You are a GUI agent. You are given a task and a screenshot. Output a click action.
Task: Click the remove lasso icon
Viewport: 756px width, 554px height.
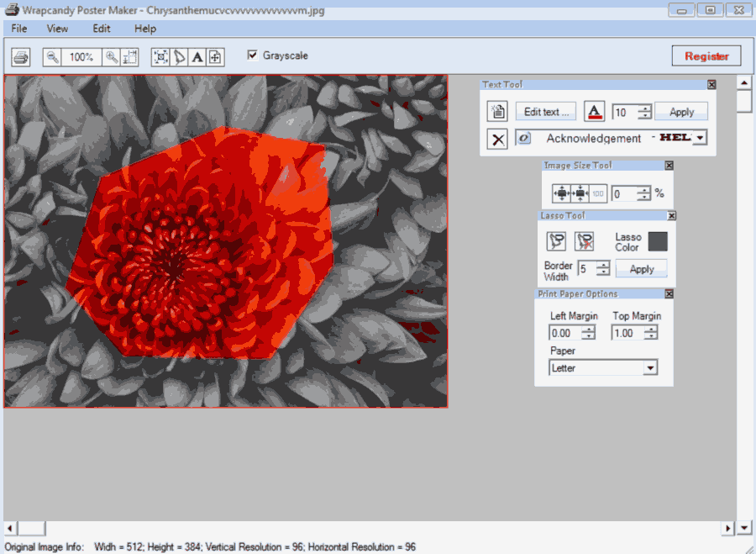point(585,241)
